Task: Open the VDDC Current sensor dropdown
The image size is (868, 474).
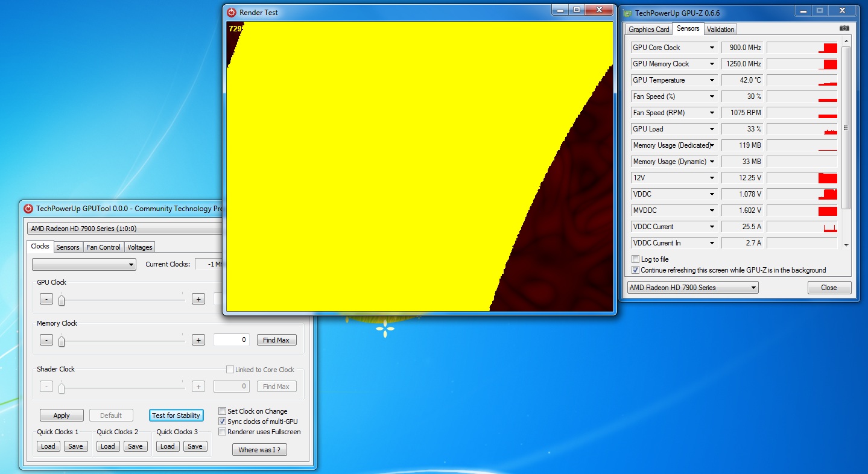Action: pos(712,227)
